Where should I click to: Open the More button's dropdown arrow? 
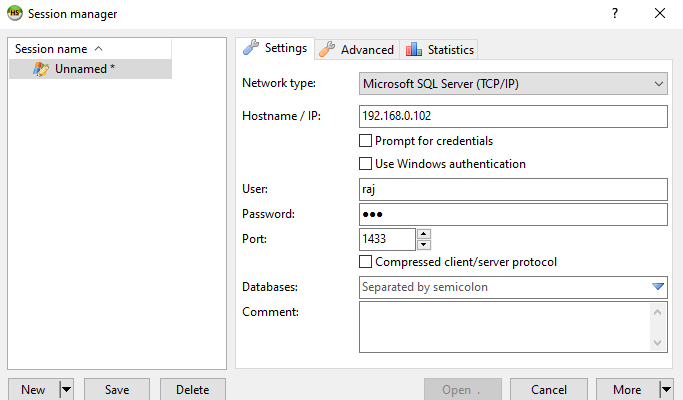click(666, 390)
